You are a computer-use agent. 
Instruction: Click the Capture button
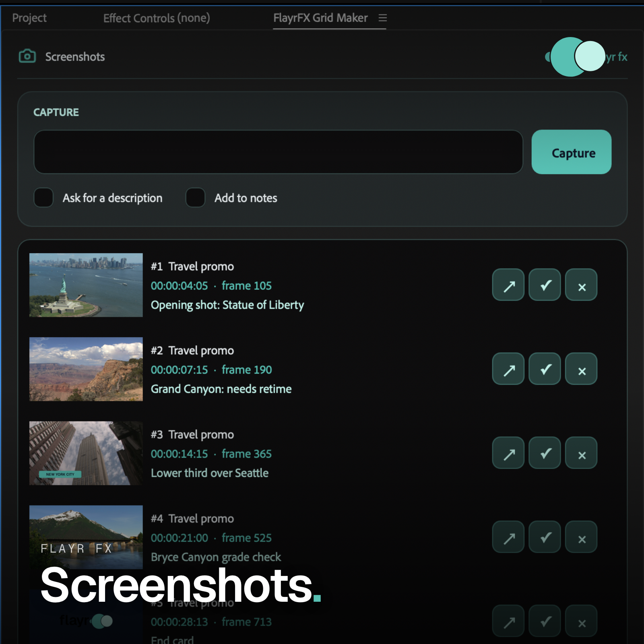pos(572,152)
